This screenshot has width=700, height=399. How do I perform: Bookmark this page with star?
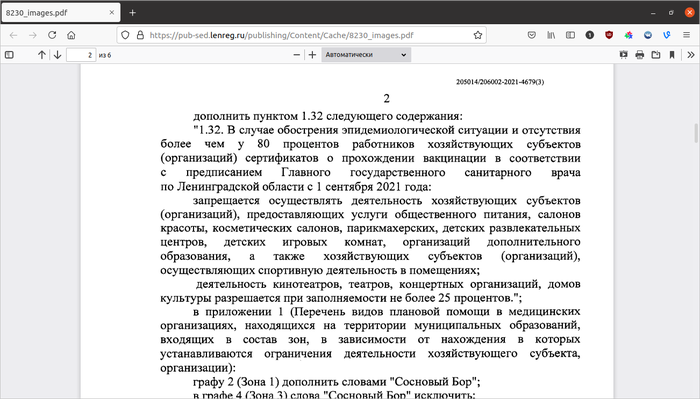click(x=478, y=35)
